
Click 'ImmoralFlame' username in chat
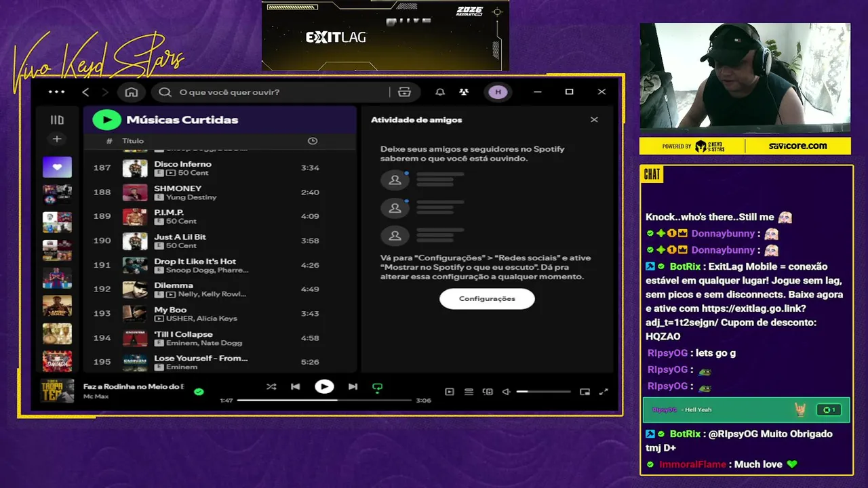pyautogui.click(x=692, y=464)
